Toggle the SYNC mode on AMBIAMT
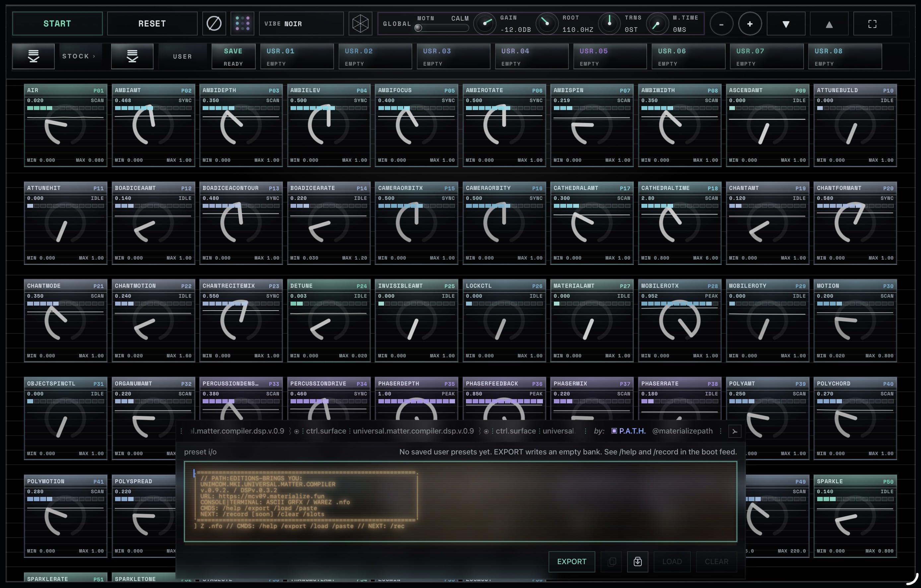The width and height of the screenshot is (921, 588). [185, 100]
